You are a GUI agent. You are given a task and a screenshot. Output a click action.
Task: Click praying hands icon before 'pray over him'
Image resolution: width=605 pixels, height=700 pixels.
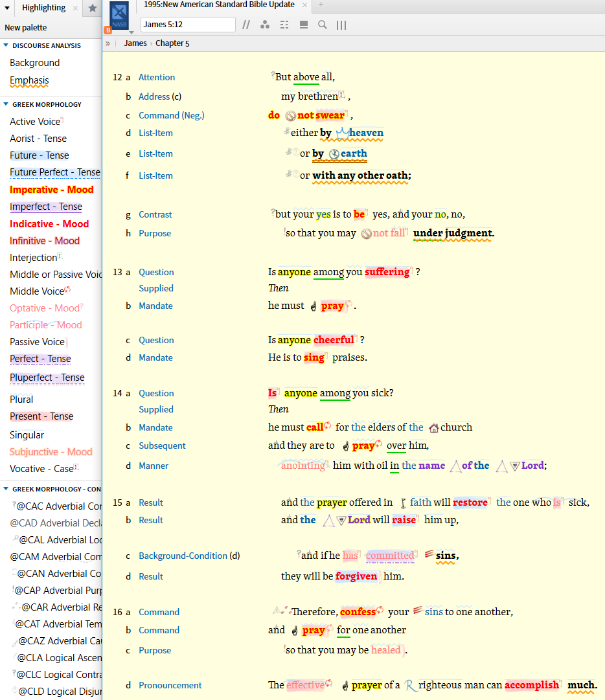346,446
